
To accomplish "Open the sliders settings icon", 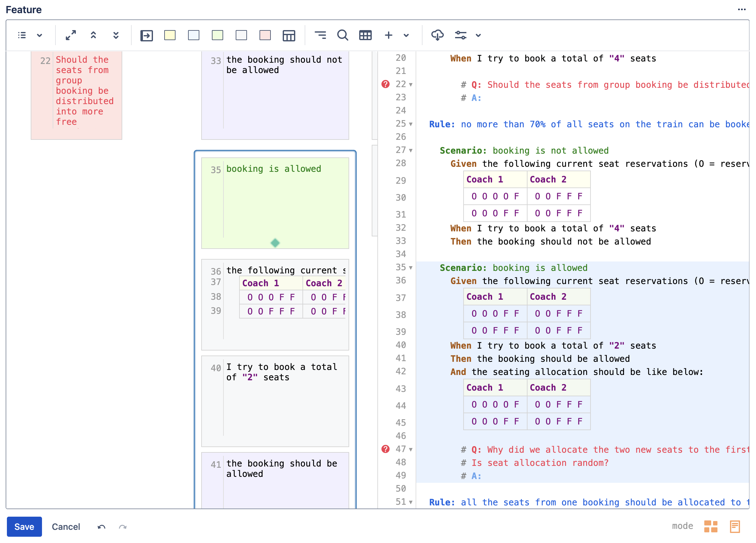I will 461,35.
